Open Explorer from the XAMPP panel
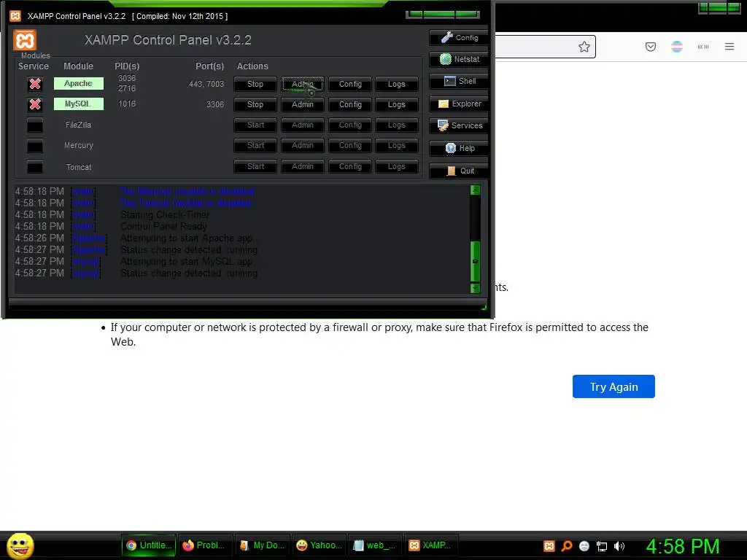This screenshot has width=747, height=560. (458, 104)
